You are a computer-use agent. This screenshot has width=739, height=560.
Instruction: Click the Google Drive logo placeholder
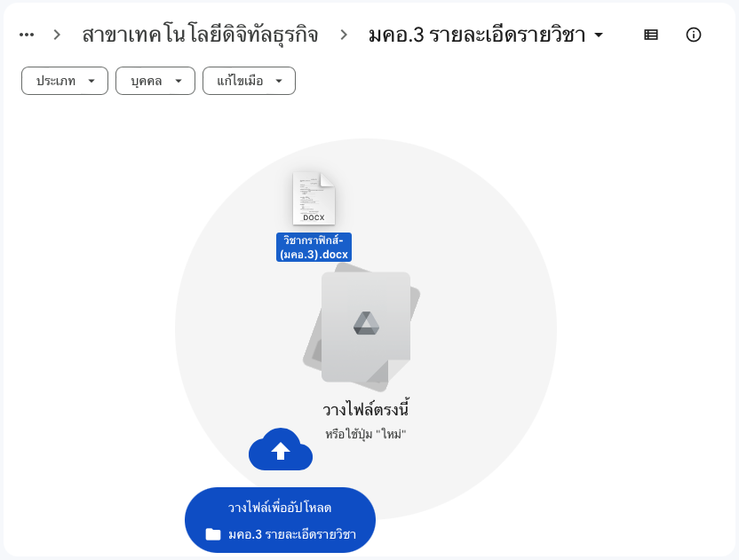point(366,324)
